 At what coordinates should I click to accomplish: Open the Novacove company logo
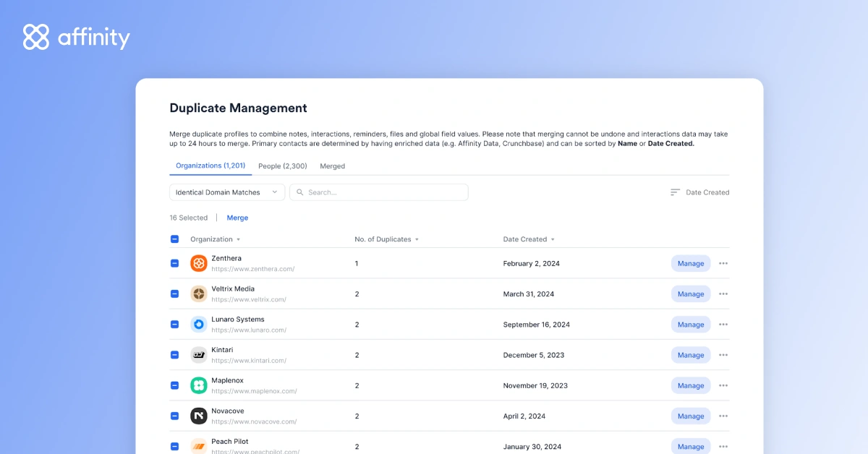199,416
